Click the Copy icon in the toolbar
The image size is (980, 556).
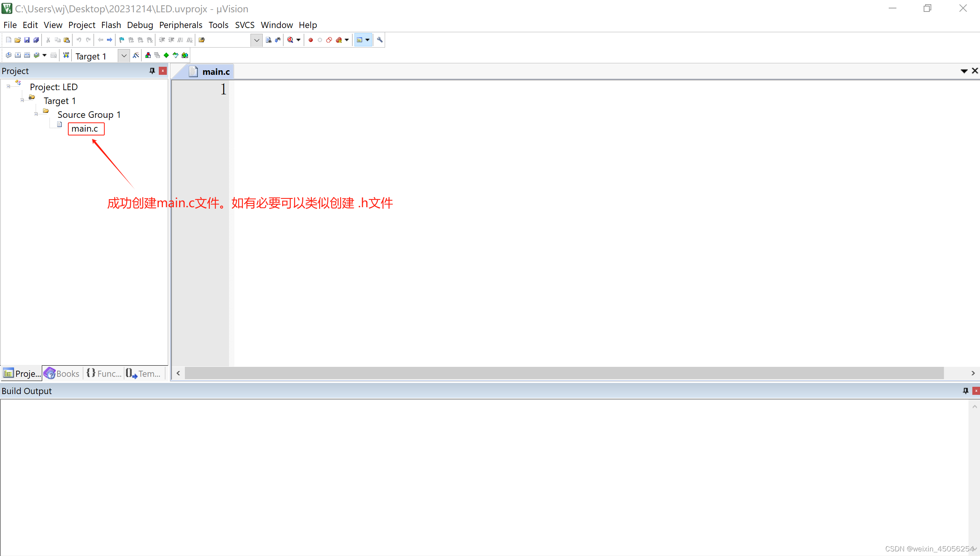click(58, 40)
